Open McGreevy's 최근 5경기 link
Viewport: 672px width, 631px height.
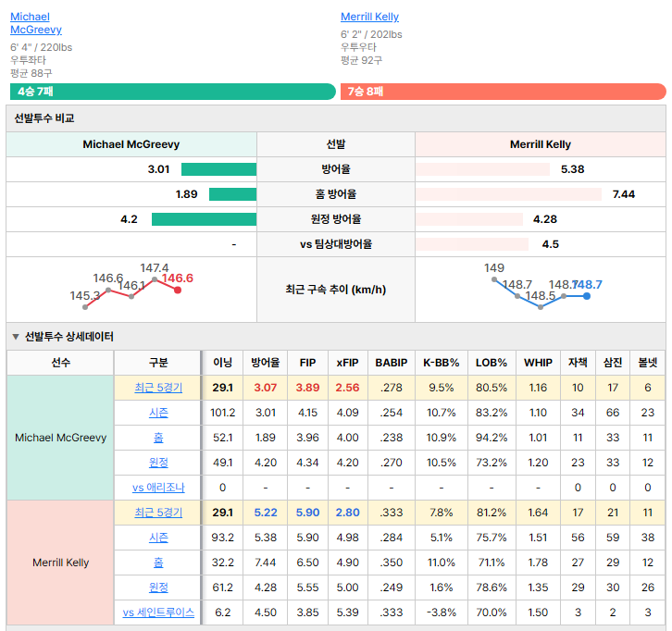[x=158, y=388]
